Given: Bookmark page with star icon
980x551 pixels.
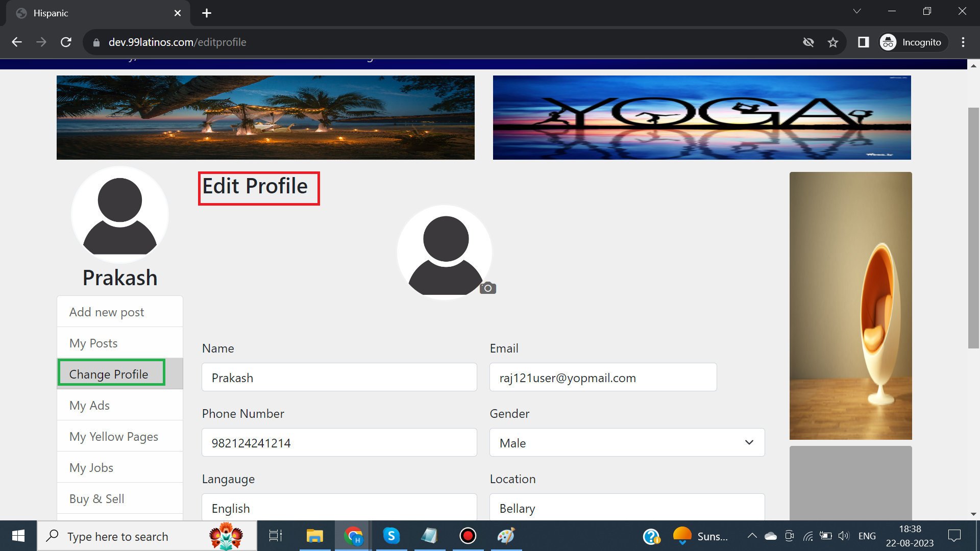Looking at the screenshot, I should tap(833, 42).
